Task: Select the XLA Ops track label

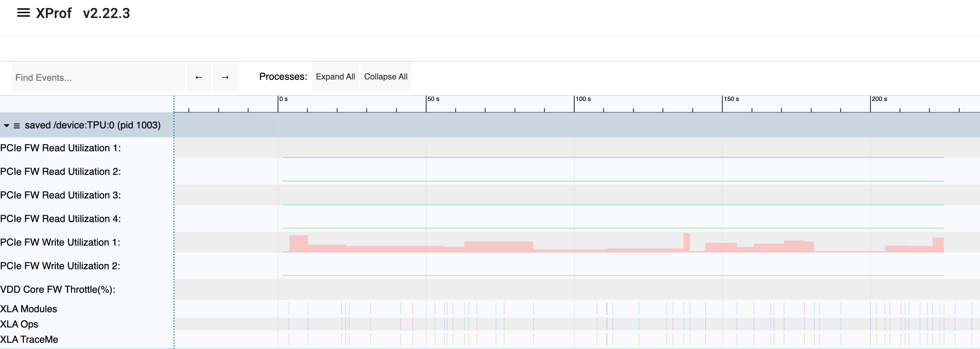Action: pos(19,324)
